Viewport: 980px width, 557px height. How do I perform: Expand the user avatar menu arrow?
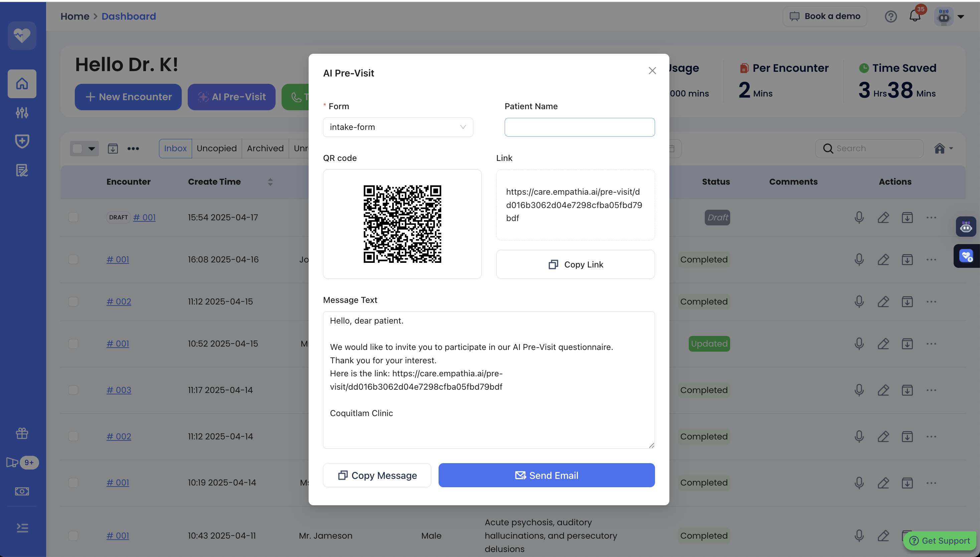tap(961, 16)
